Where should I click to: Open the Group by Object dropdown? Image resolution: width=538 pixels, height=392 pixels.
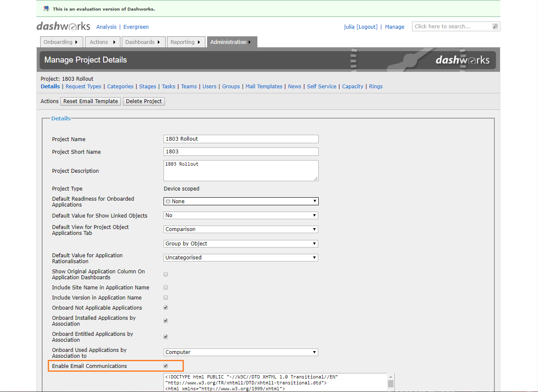click(x=241, y=244)
